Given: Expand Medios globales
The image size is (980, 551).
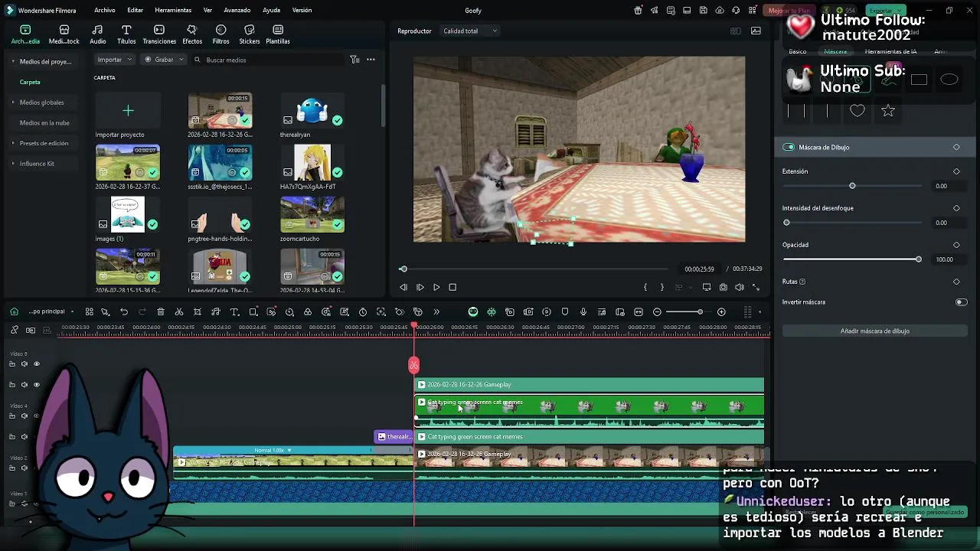Looking at the screenshot, I should (x=13, y=102).
